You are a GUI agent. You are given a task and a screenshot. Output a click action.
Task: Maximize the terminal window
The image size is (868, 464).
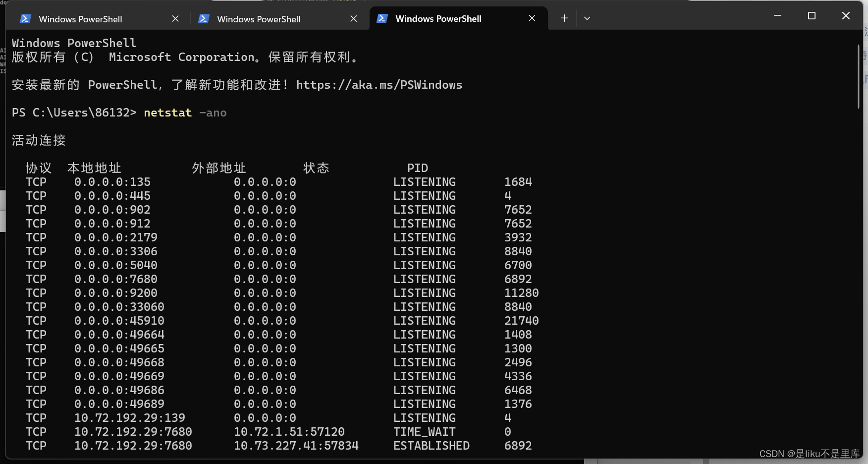[x=812, y=16]
